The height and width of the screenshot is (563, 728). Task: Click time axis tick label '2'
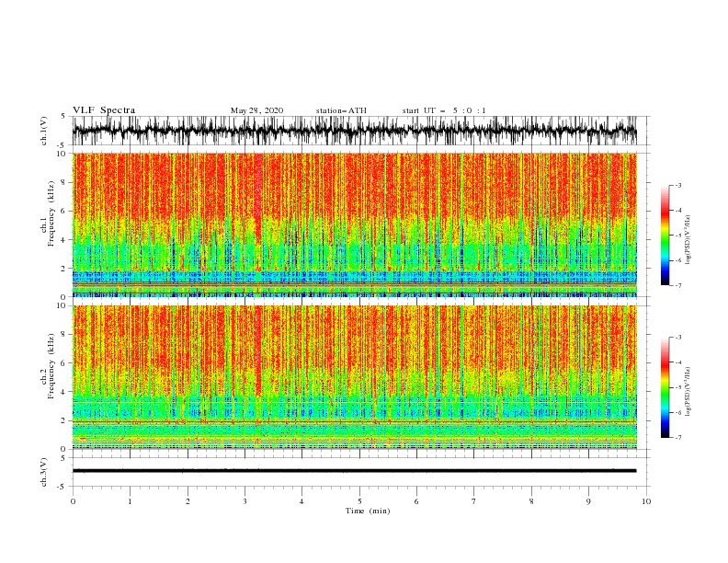(188, 501)
